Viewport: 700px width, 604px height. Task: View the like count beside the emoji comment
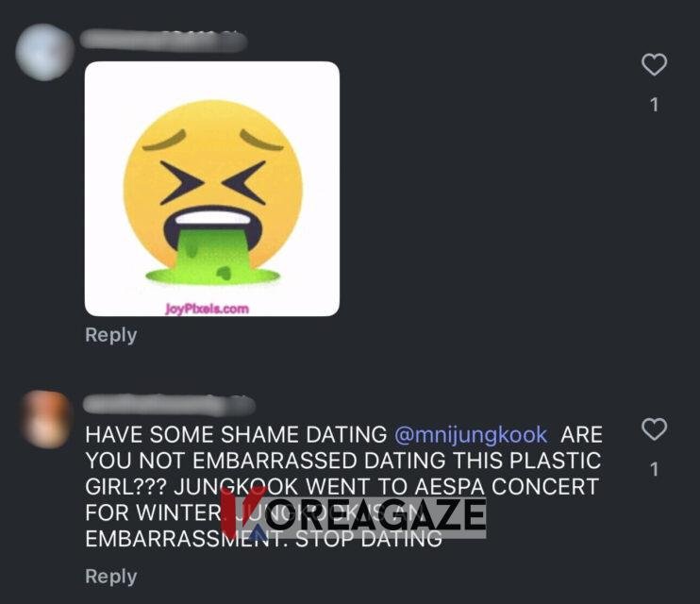coord(654,105)
